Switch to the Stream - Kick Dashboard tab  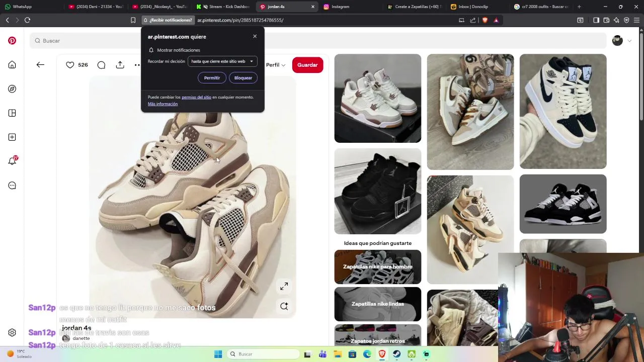(x=224, y=7)
